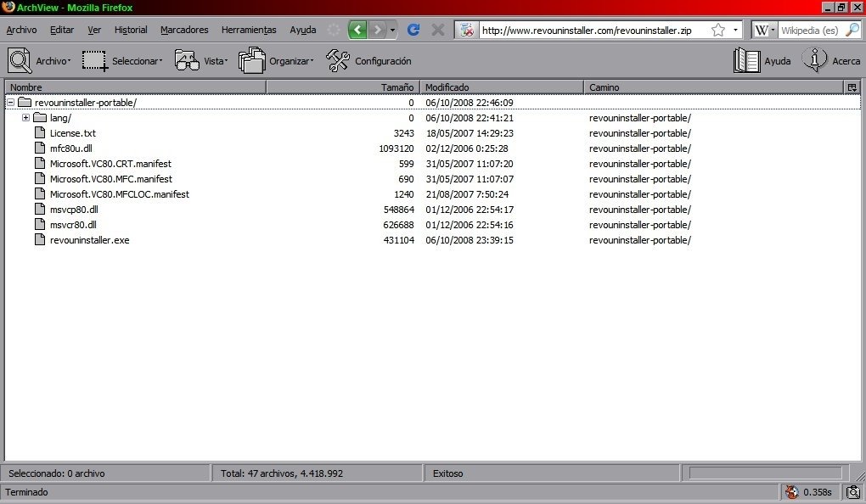The image size is (866, 504).
Task: Click the mfc80u.dll file icon
Action: pos(40,148)
